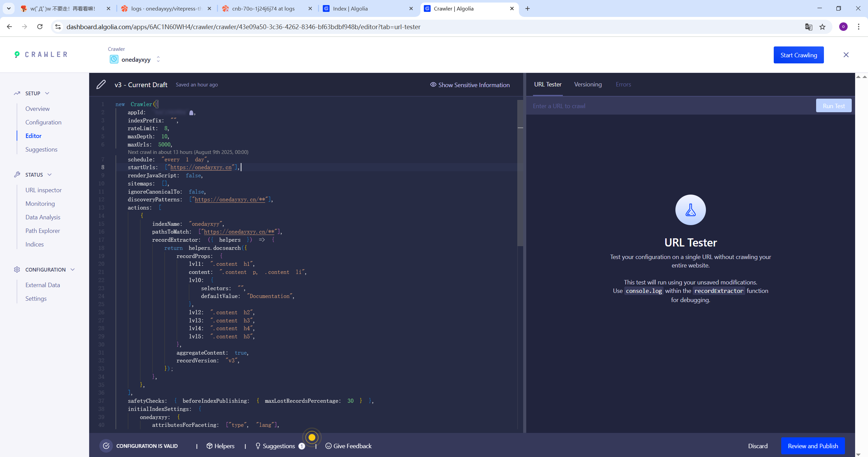Discard the draft changes
This screenshot has height=457, width=868.
click(x=758, y=446)
